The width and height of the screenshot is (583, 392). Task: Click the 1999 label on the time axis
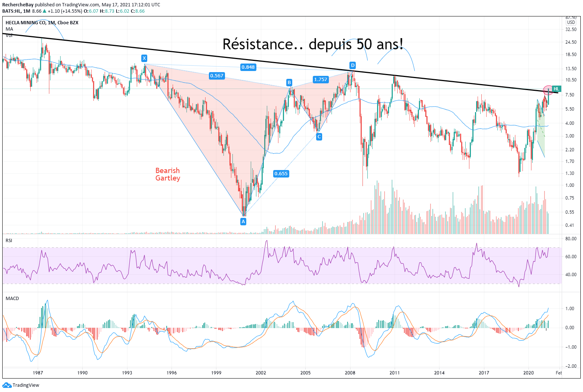point(216,373)
